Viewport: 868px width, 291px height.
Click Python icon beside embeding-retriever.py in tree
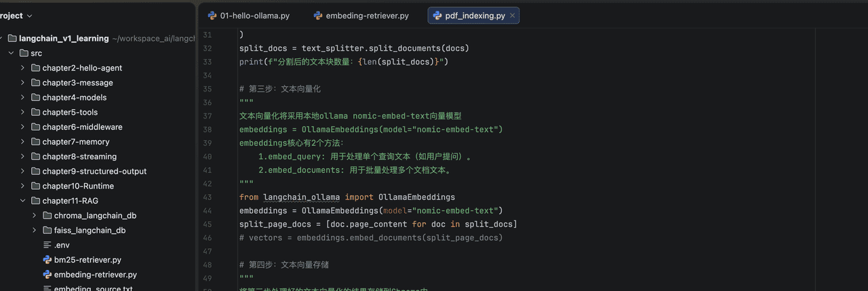click(47, 275)
